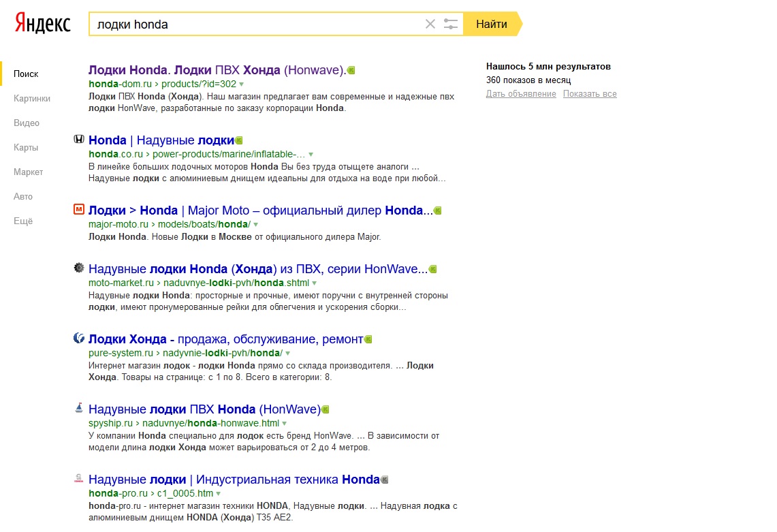Switch to Карты search
777x532 pixels.
26,148
